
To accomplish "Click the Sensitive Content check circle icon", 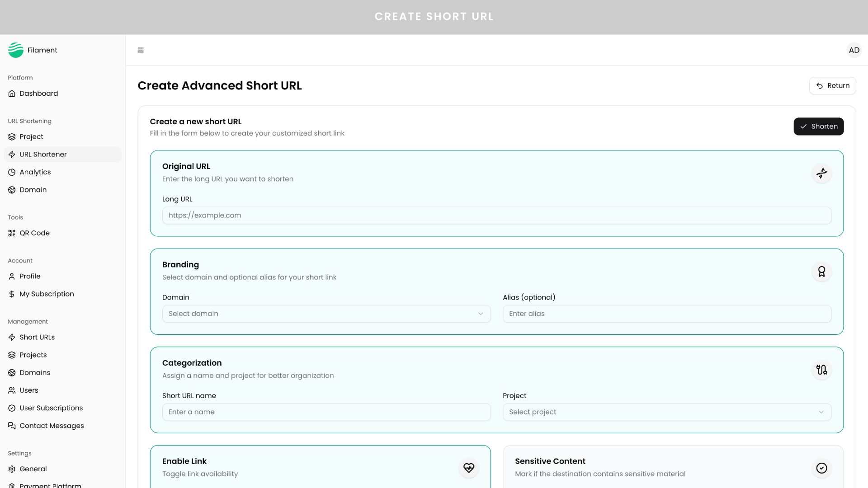I will 821,468.
